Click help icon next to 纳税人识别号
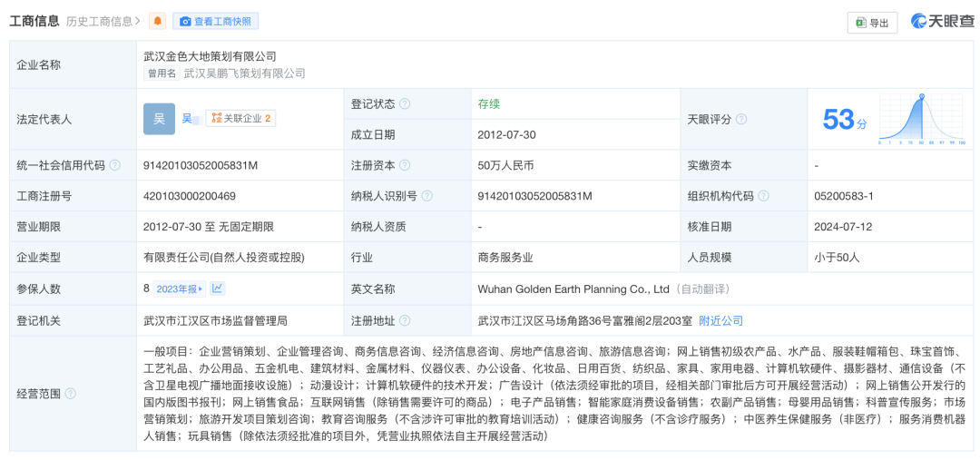The image size is (980, 460). [x=426, y=196]
